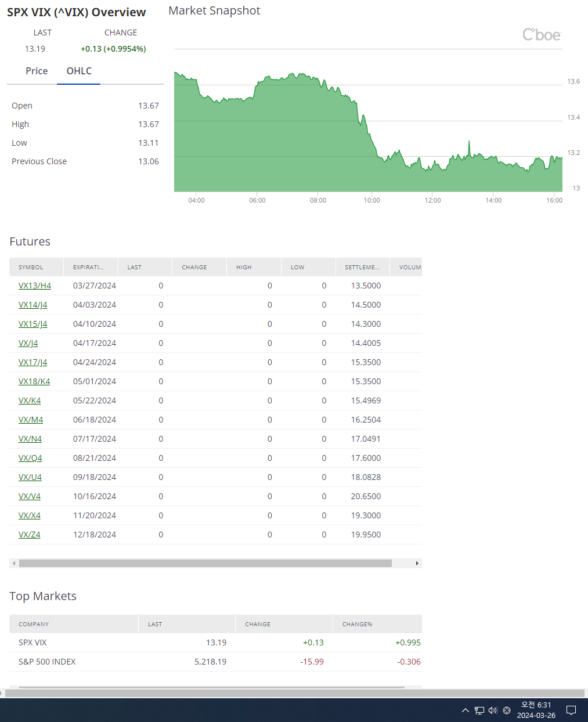Open the VX/U4 futures link
The image size is (588, 722).
click(30, 477)
